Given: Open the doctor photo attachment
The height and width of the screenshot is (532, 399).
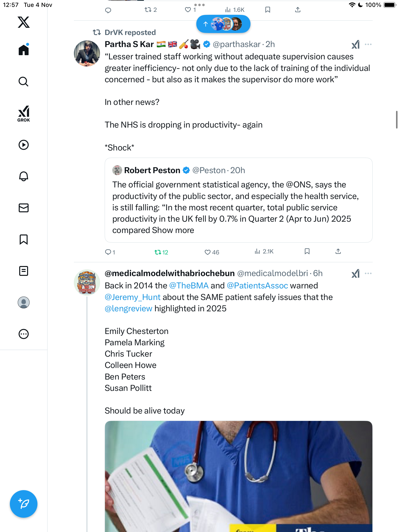Looking at the screenshot, I should pos(238,476).
